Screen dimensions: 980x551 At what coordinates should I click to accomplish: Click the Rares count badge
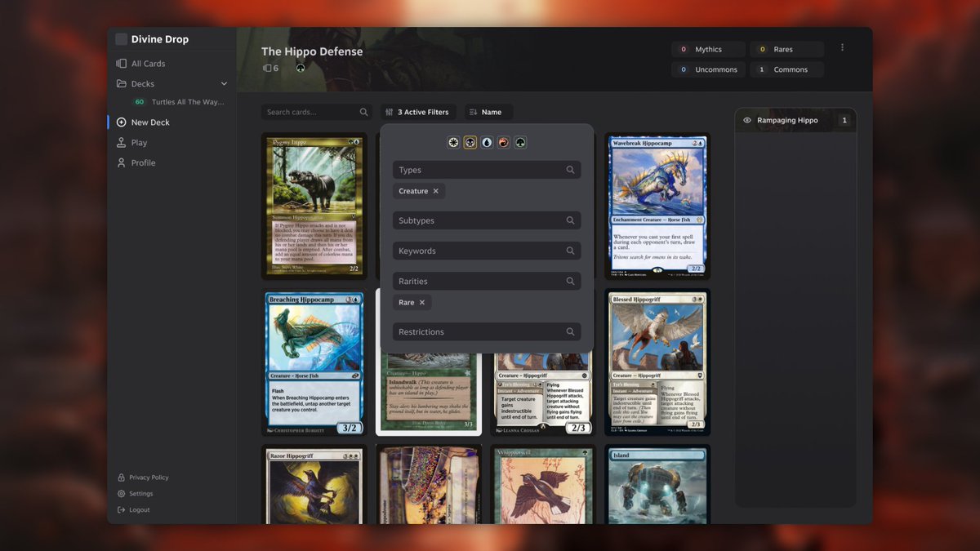click(786, 50)
